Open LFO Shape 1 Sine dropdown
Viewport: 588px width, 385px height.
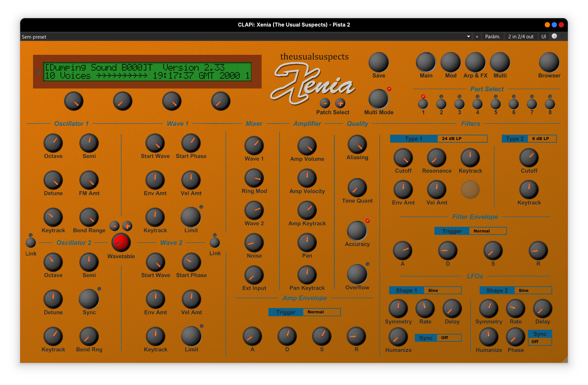pyautogui.click(x=442, y=291)
